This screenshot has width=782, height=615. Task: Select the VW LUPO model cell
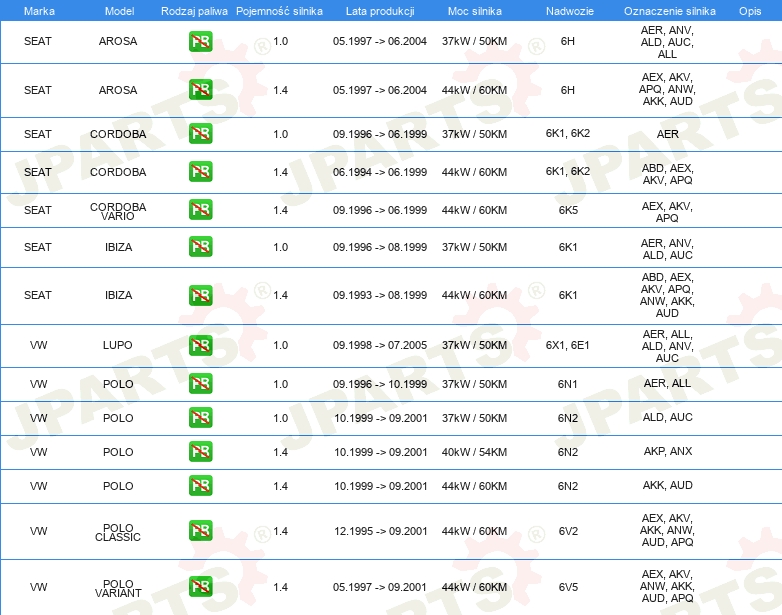(x=118, y=345)
